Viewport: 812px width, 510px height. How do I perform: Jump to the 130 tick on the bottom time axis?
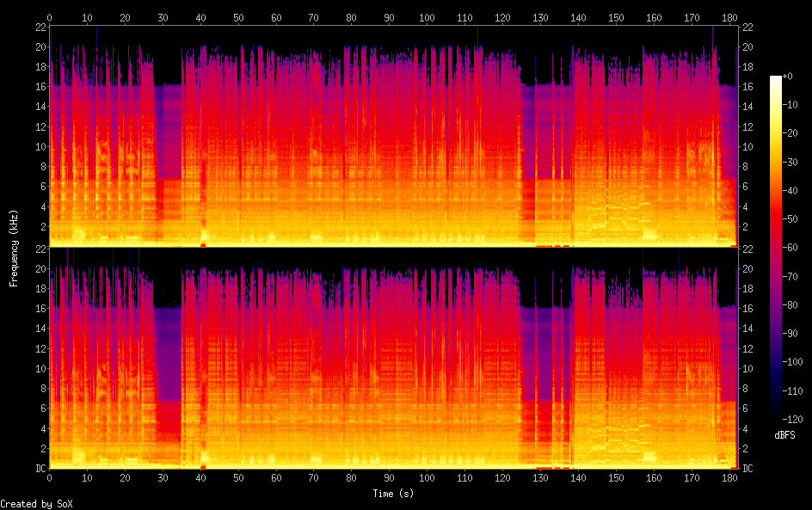[x=540, y=477]
